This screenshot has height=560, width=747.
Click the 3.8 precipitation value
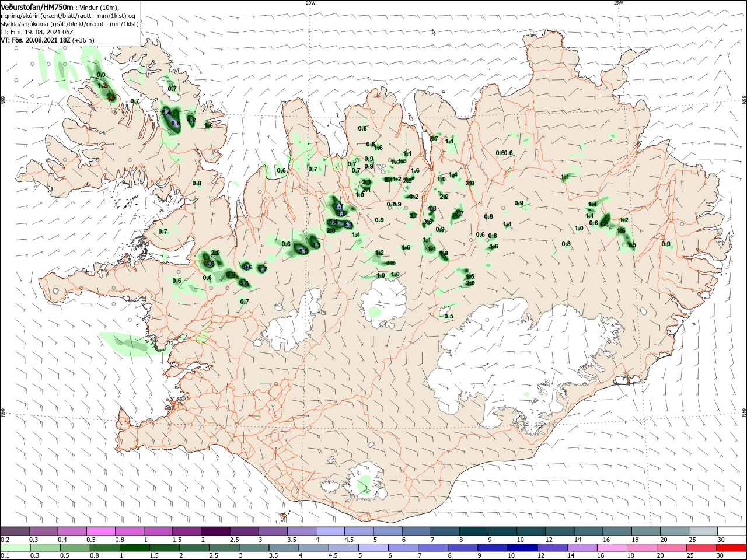(244, 283)
